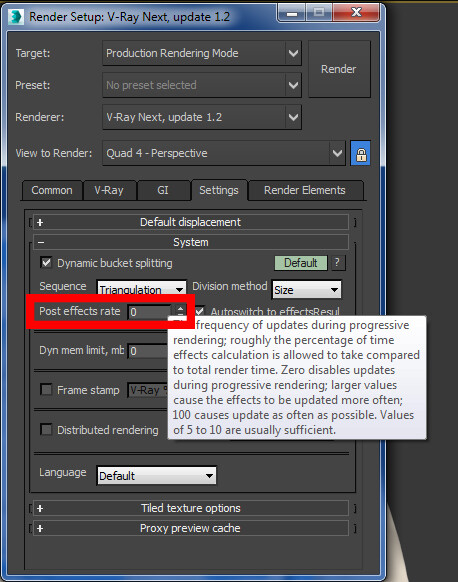
Task: Open the Division method Size dropdown
Action: pyautogui.click(x=307, y=290)
